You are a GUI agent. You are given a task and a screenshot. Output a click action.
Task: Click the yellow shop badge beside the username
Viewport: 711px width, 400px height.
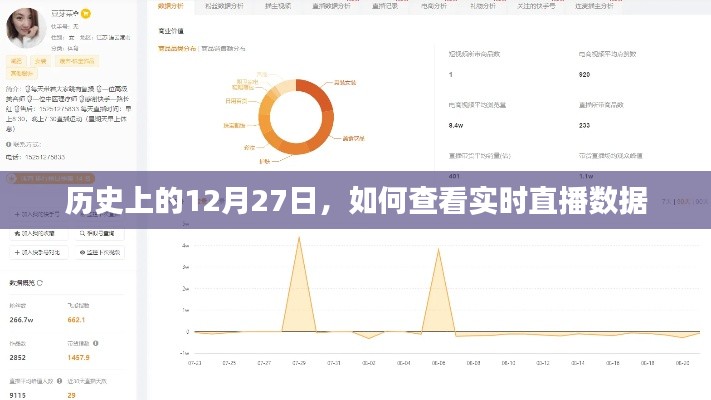tap(85, 14)
